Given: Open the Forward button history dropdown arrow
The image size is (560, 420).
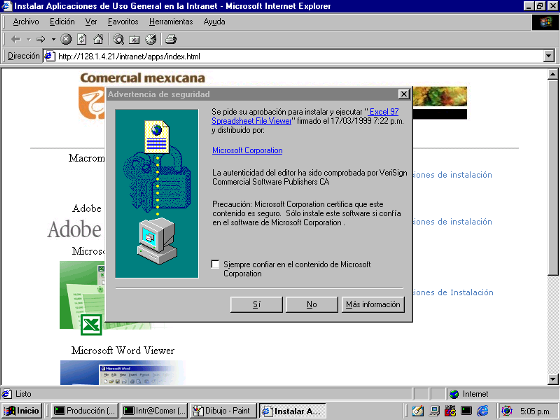Looking at the screenshot, I should click(x=54, y=39).
